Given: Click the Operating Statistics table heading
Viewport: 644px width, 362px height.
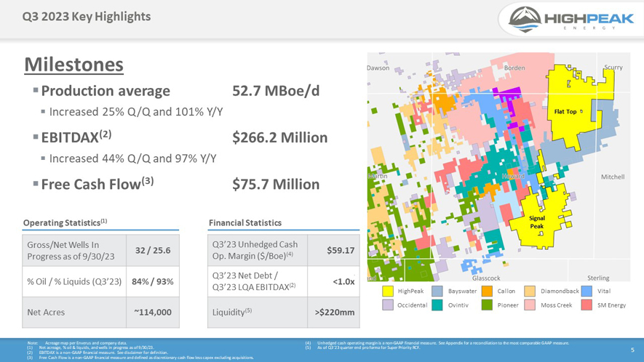Looking at the screenshot, I should [65, 222].
